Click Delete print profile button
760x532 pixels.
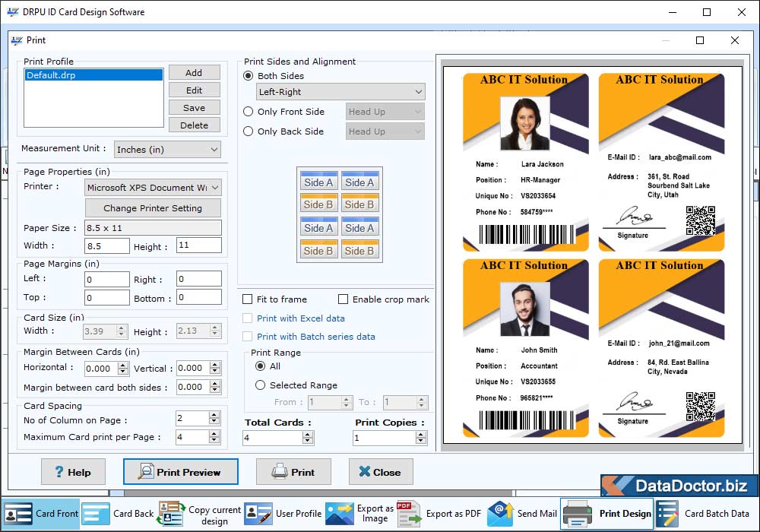pos(195,125)
